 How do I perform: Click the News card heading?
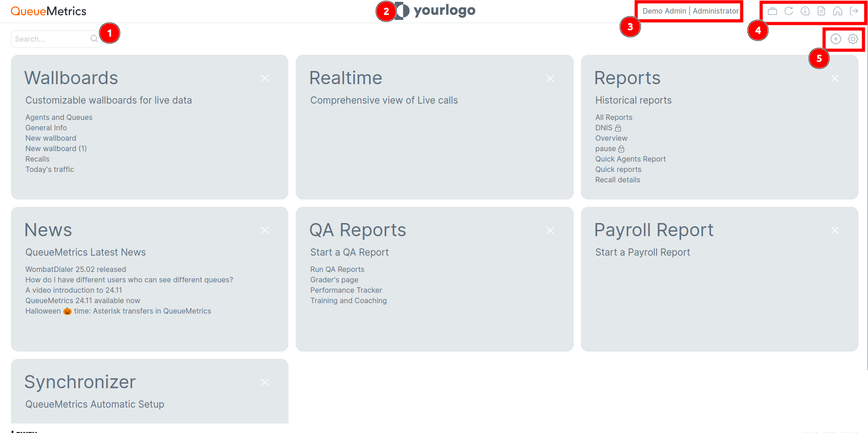click(48, 230)
